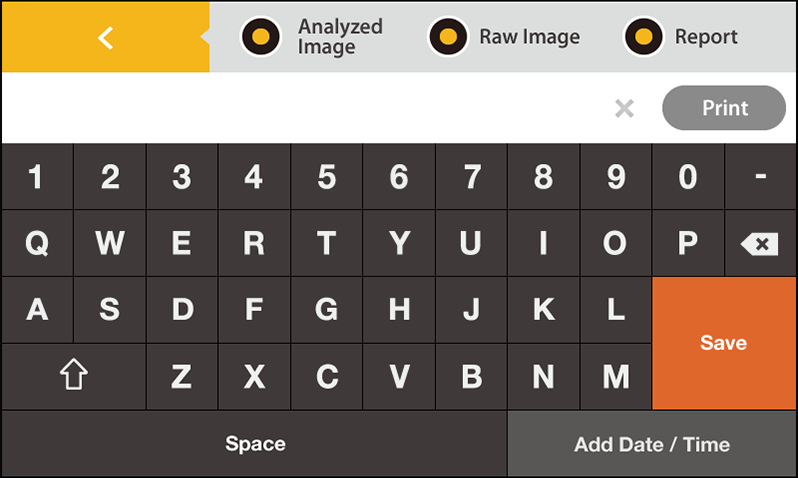Tap the backspace key icon
This screenshot has height=478, width=798.
tap(760, 244)
